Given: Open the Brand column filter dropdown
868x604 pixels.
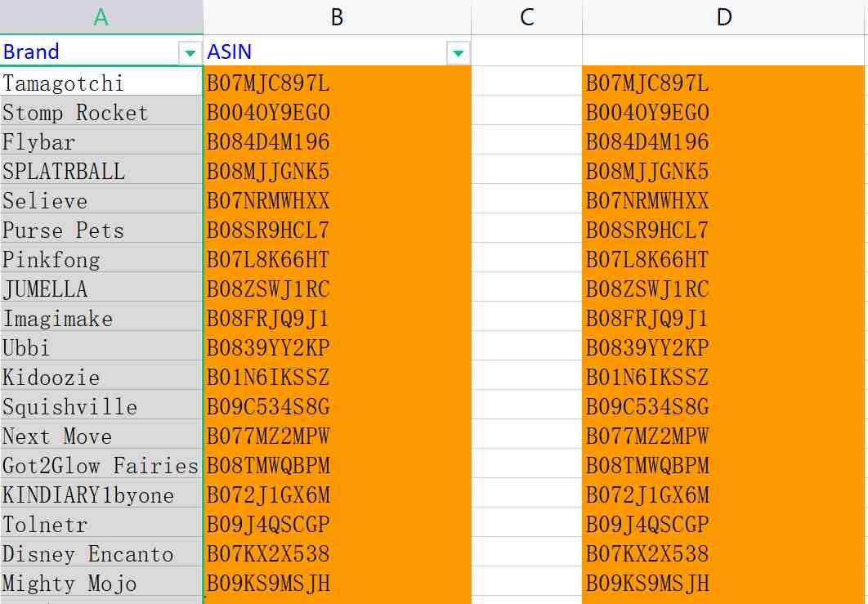Looking at the screenshot, I should pos(190,53).
